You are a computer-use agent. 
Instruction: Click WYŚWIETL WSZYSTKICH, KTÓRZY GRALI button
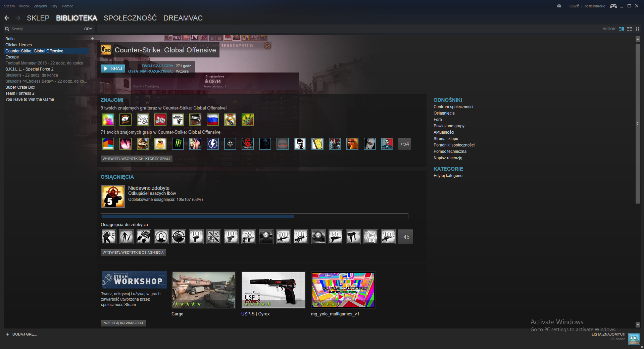(x=136, y=159)
